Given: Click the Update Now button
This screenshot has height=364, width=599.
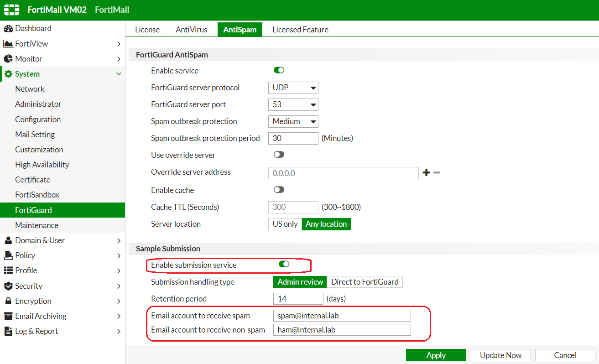Looking at the screenshot, I should point(500,355).
